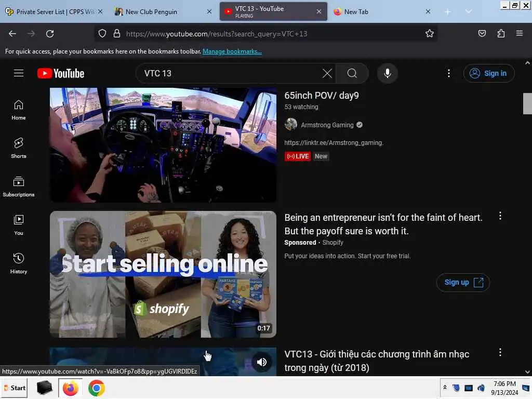
Task: Open more options for the VTC13 video
Action: pos(500,352)
